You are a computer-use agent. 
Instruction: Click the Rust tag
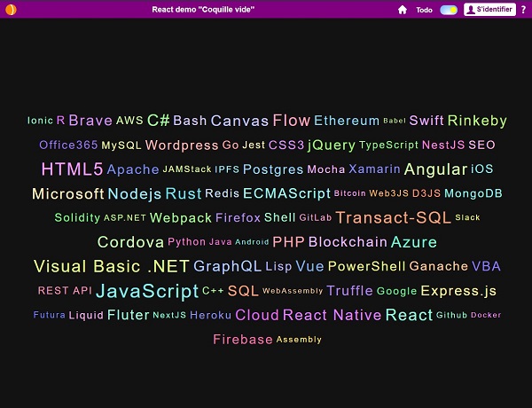pyautogui.click(x=184, y=193)
